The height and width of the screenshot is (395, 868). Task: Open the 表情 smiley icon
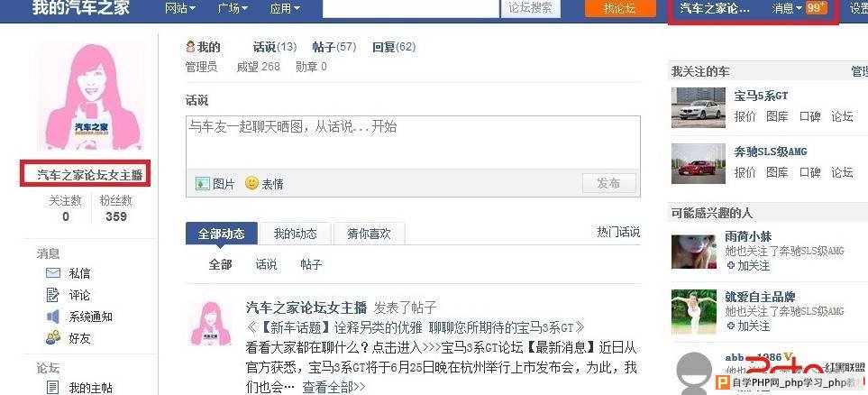point(251,183)
